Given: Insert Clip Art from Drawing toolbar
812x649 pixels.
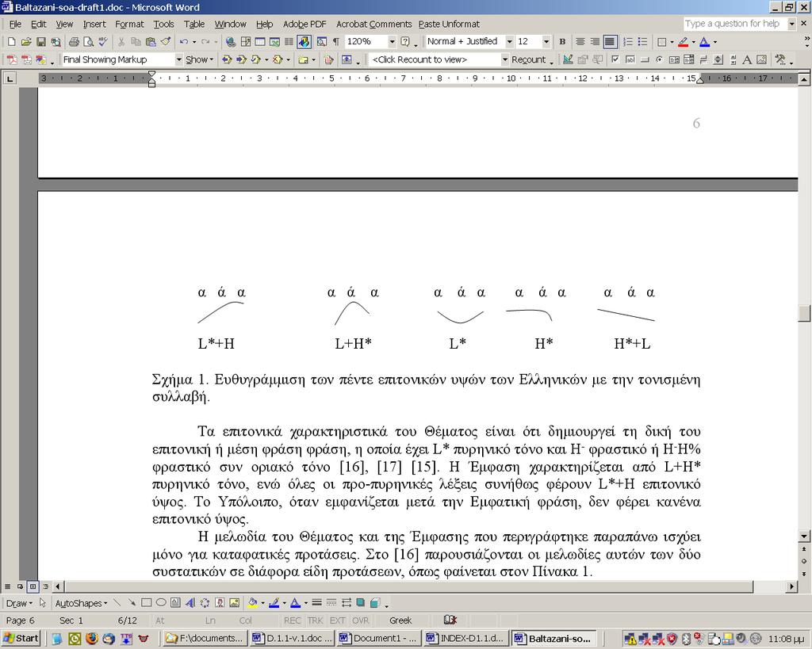Looking at the screenshot, I should pyautogui.click(x=220, y=603).
